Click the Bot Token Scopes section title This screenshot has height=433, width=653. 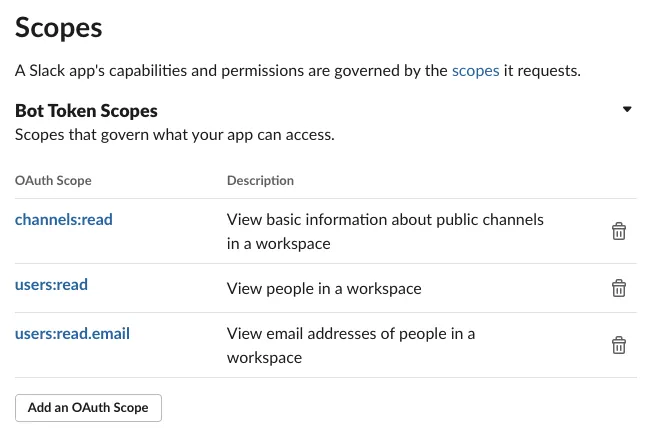click(x=87, y=111)
